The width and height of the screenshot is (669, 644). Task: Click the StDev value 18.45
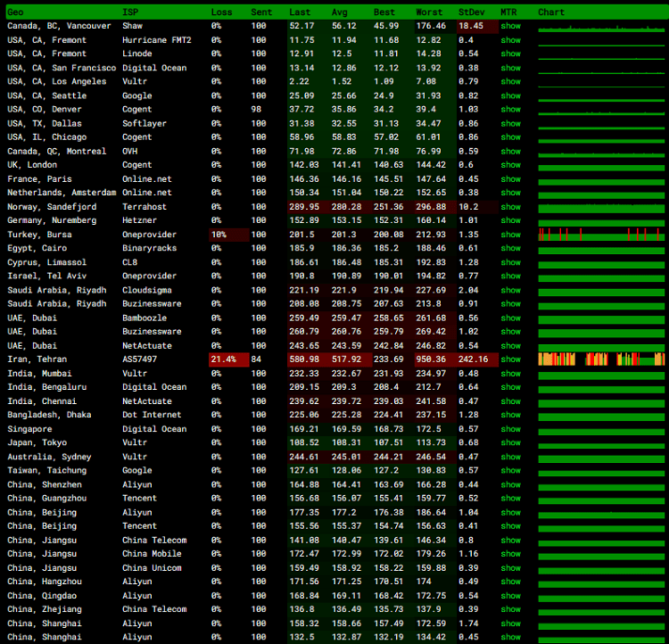(x=477, y=26)
